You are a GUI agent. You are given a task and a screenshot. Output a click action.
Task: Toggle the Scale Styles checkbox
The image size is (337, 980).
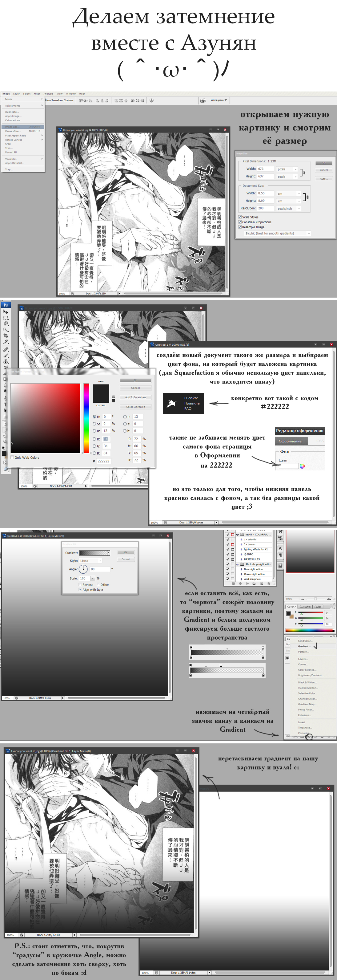pyautogui.click(x=240, y=217)
